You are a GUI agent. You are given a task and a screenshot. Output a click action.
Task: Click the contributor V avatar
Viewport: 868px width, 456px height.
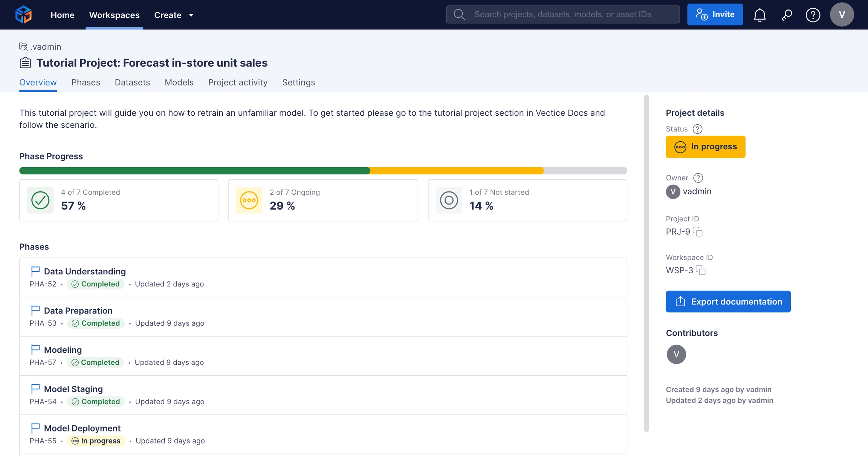coord(676,354)
